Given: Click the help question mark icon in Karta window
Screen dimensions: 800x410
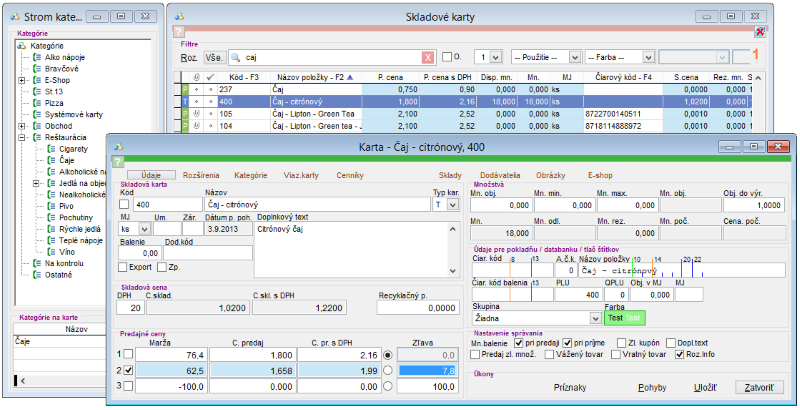Looking at the screenshot, I should pyautogui.click(x=118, y=161).
